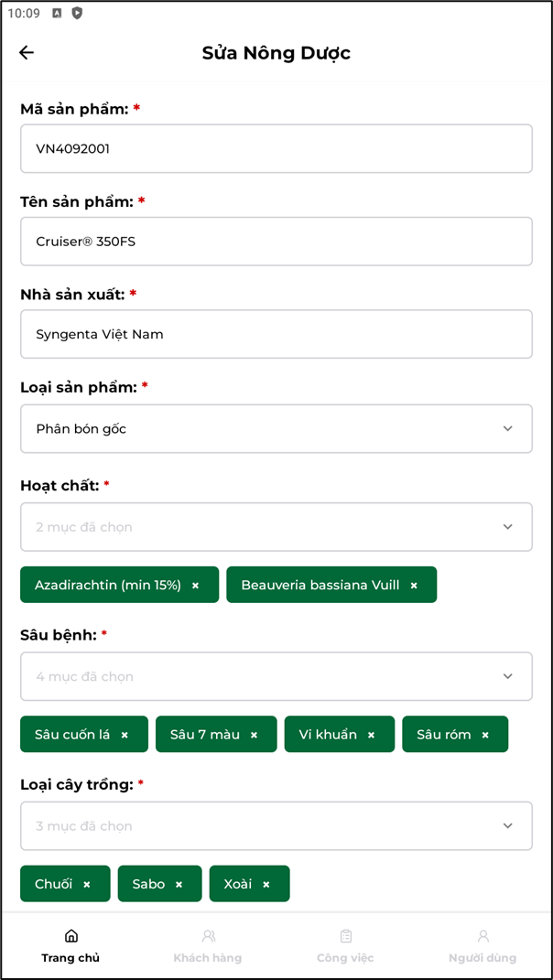Viewport: 553px width, 980px height.
Task: Remove the Sâu cuốn lá tag
Action: (x=125, y=735)
